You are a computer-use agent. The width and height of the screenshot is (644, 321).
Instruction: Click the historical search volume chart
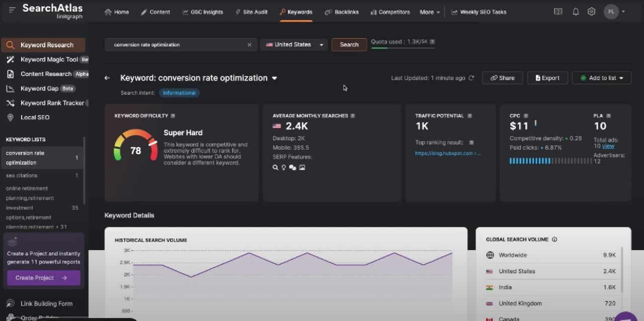pos(286,282)
